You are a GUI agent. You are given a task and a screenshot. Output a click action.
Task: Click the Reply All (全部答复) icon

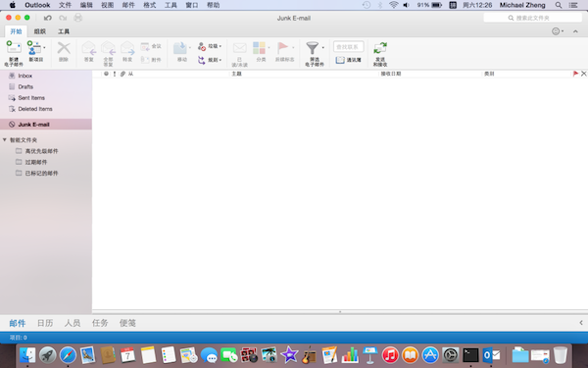click(x=108, y=48)
